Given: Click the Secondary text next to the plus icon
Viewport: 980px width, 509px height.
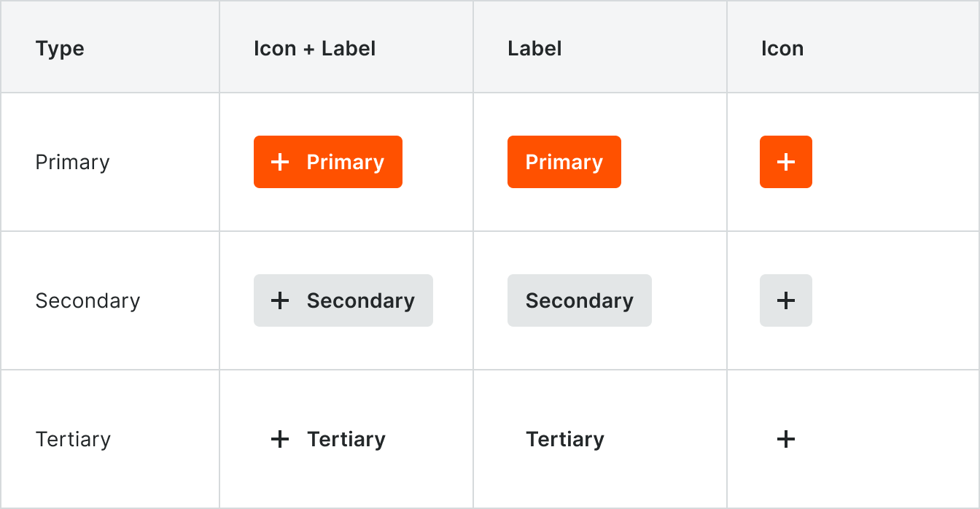Looking at the screenshot, I should click(361, 300).
